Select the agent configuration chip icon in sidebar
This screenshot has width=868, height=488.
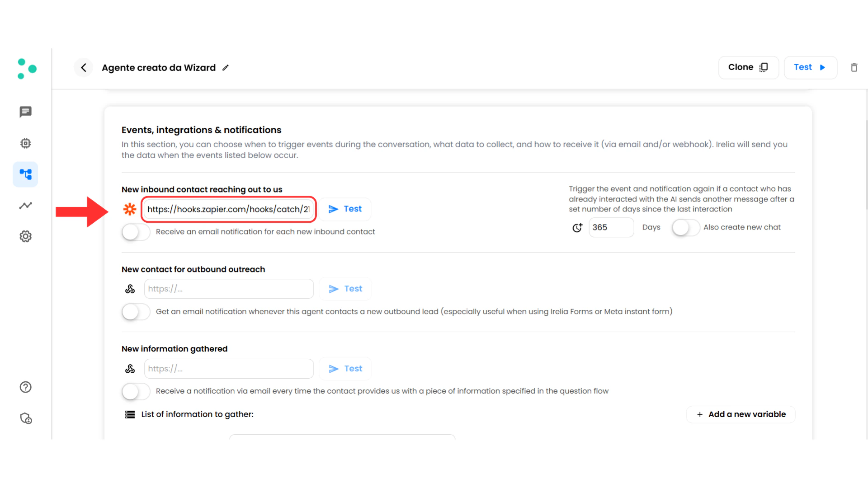(25, 143)
